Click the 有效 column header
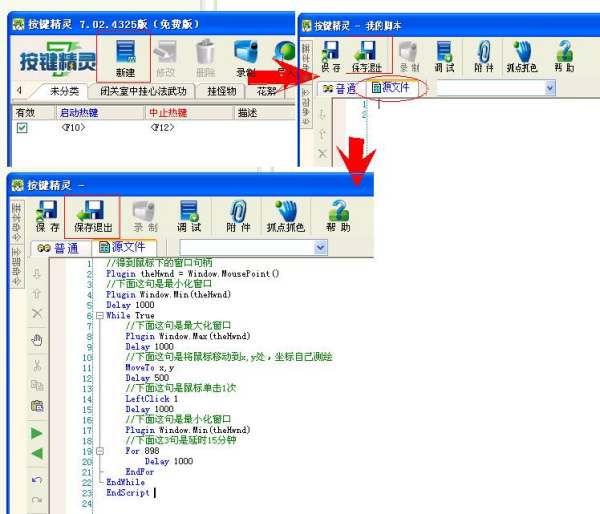The image size is (600, 514). click(34, 113)
